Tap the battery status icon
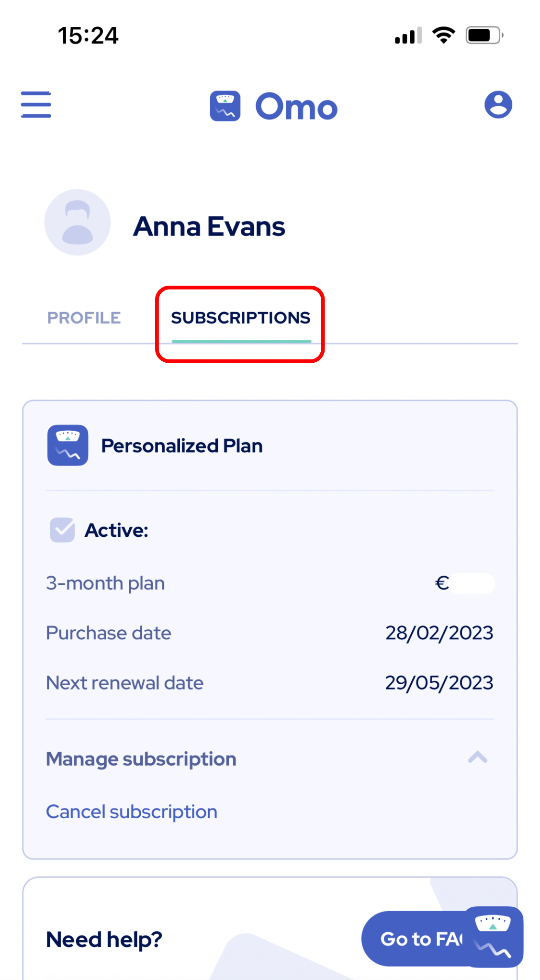 (x=484, y=35)
